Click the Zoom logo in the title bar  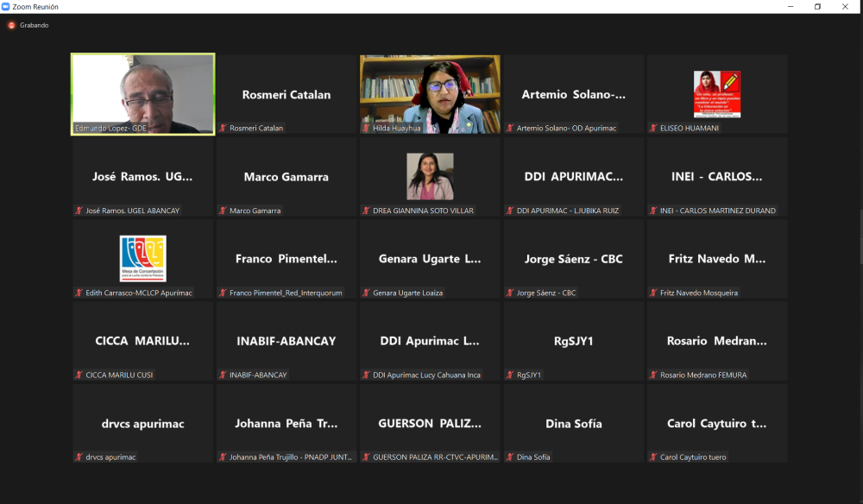tap(7, 6)
